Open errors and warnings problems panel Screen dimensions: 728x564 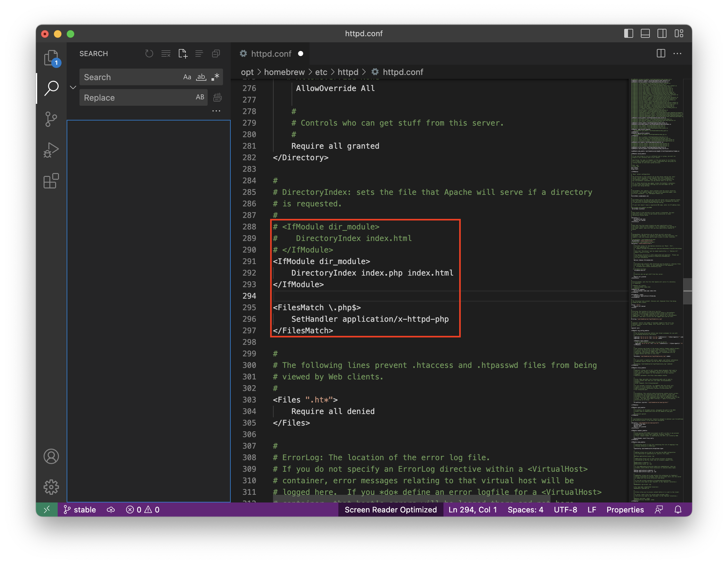click(143, 509)
